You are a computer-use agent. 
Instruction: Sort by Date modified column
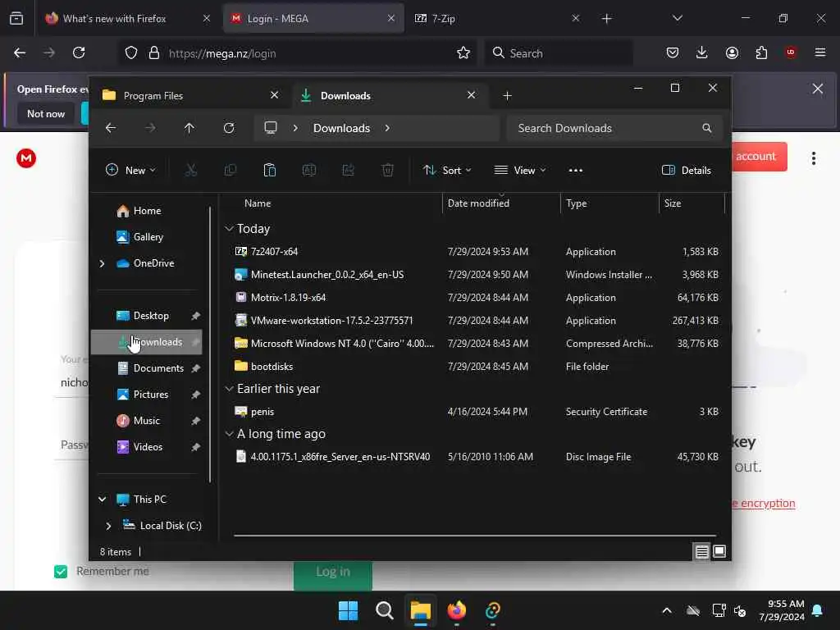478,203
